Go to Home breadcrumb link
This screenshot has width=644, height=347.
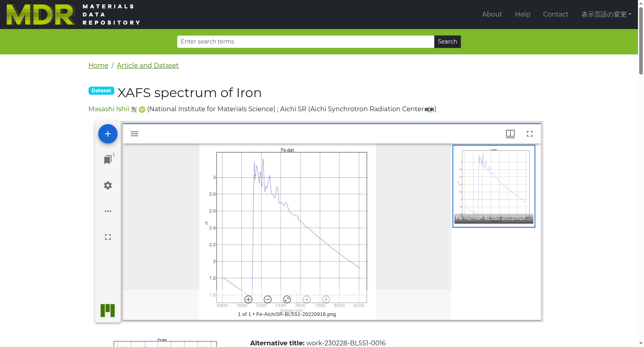[98, 65]
